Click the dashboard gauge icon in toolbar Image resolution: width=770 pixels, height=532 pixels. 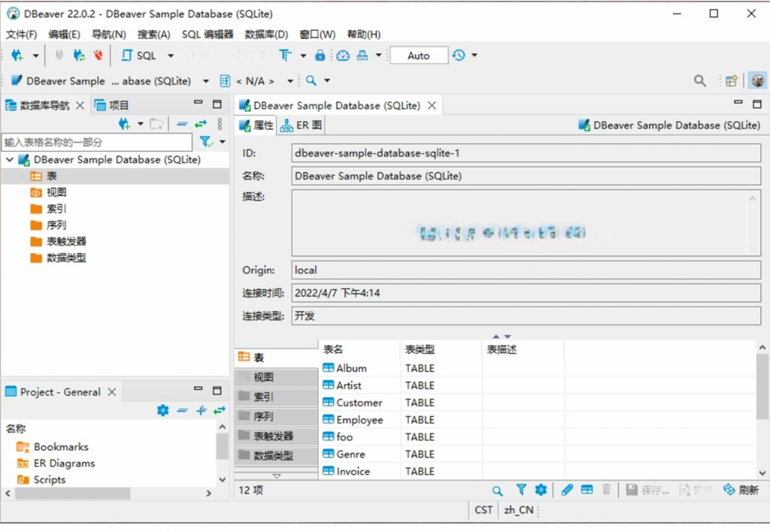tap(343, 56)
